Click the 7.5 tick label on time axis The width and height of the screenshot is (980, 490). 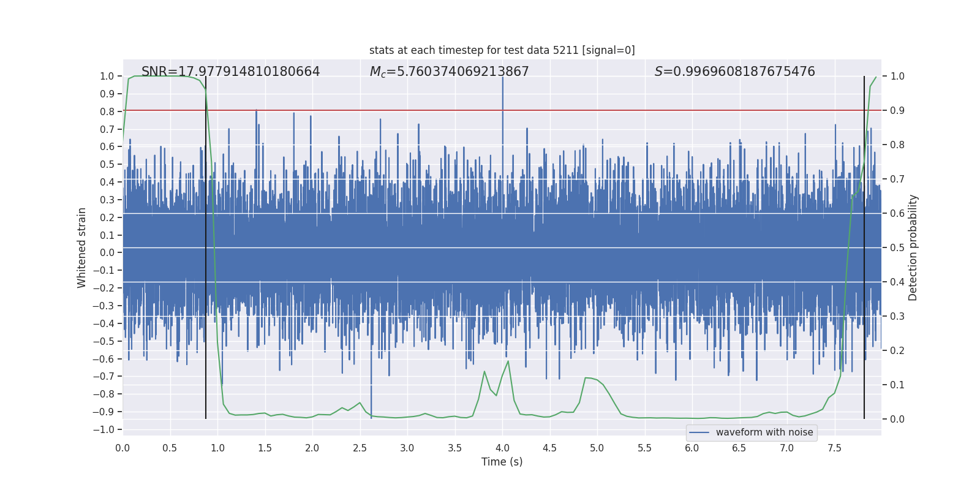[834, 448]
